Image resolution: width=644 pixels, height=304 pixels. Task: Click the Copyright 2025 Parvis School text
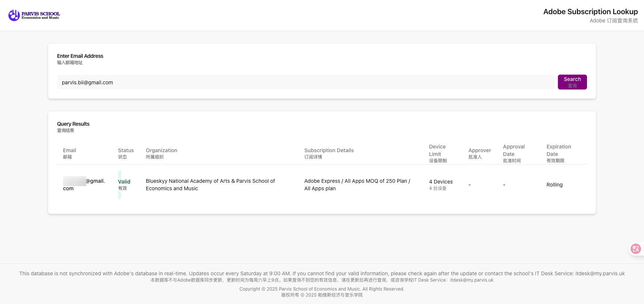coord(322,289)
